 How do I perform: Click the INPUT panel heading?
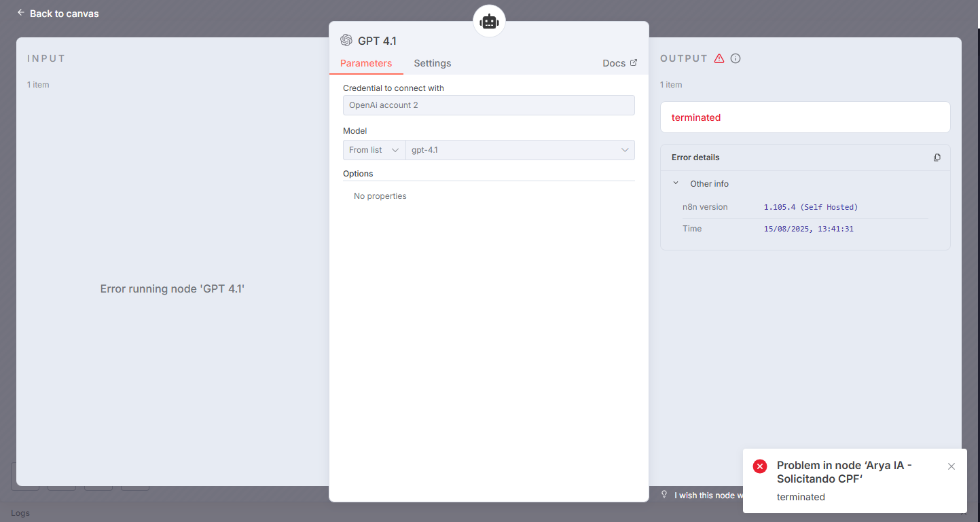coord(46,58)
